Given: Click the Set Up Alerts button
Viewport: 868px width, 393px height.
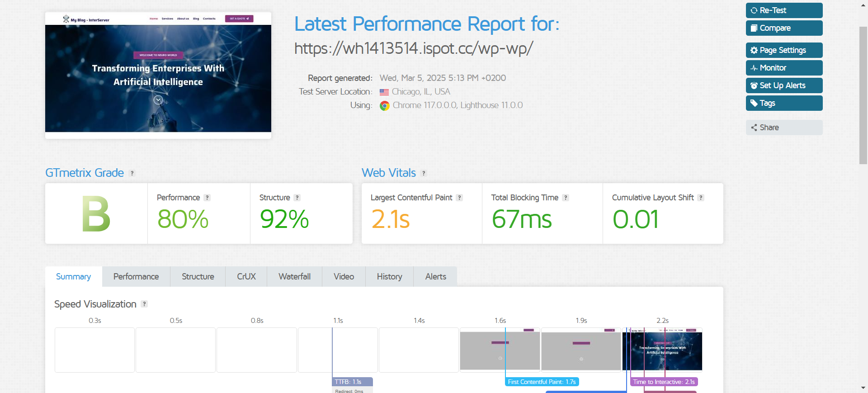Looking at the screenshot, I should click(x=784, y=85).
